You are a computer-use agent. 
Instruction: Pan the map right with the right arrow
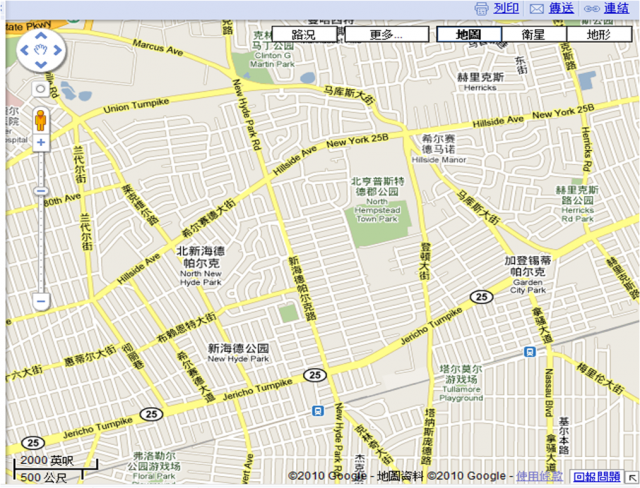pyautogui.click(x=58, y=50)
